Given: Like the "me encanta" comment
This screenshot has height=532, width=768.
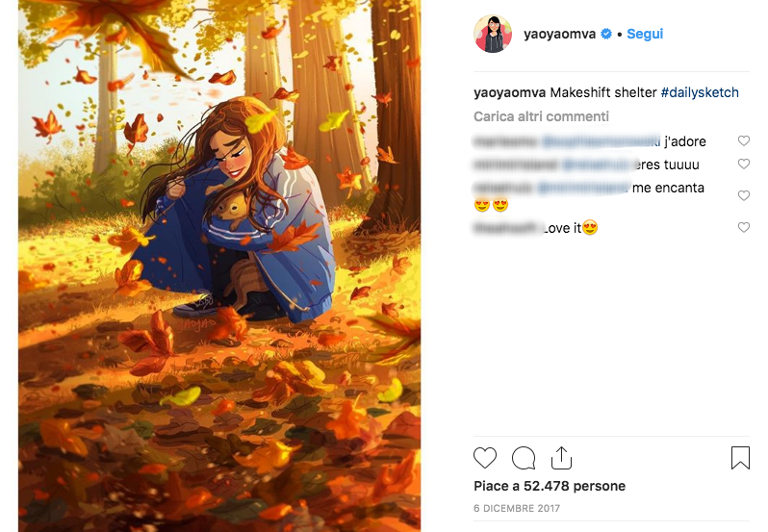Looking at the screenshot, I should pyautogui.click(x=743, y=195).
